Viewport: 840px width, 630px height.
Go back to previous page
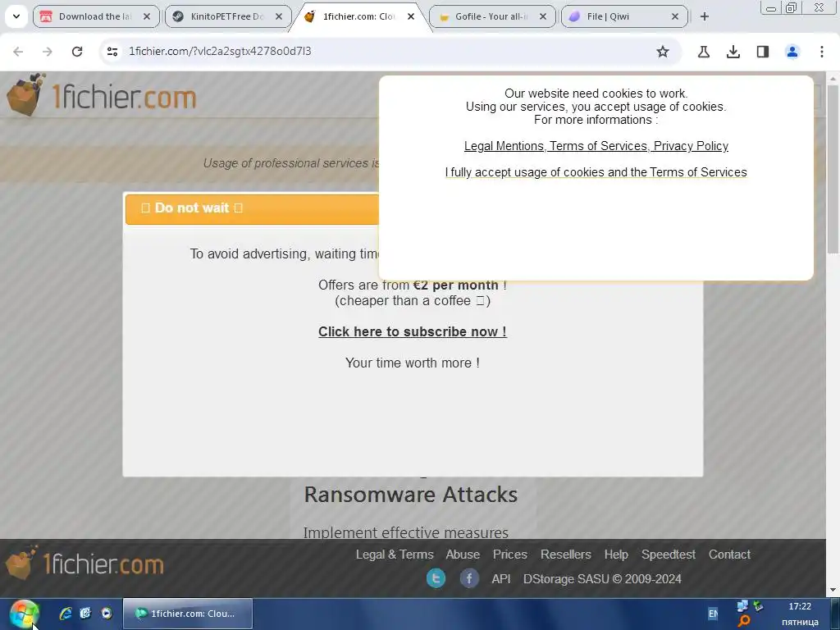[18, 52]
